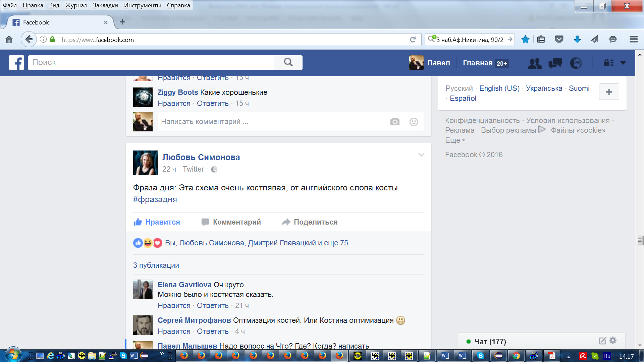Show bookmarks list icon in toolbar
This screenshot has height=362, width=644.
coord(541,40)
